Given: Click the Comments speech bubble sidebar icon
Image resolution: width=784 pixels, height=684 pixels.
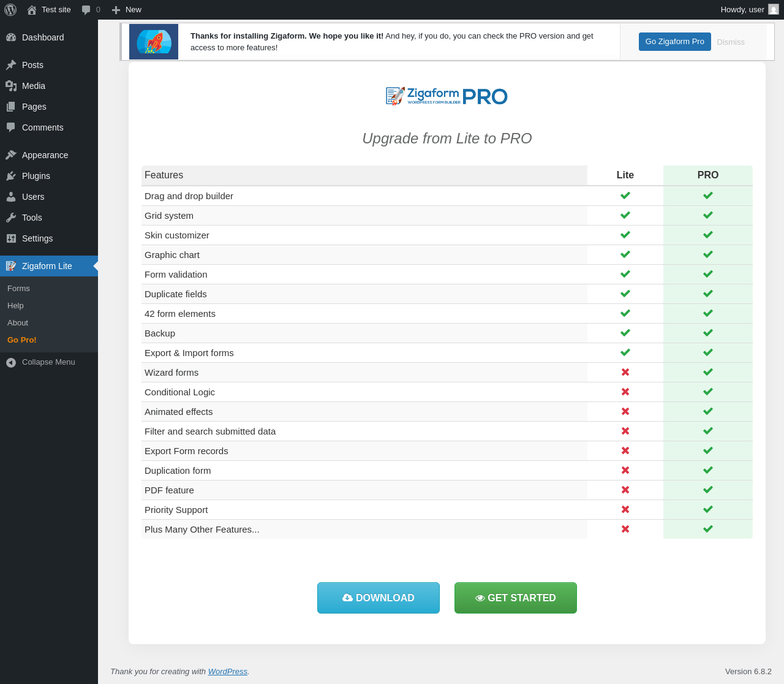Looking at the screenshot, I should (11, 127).
